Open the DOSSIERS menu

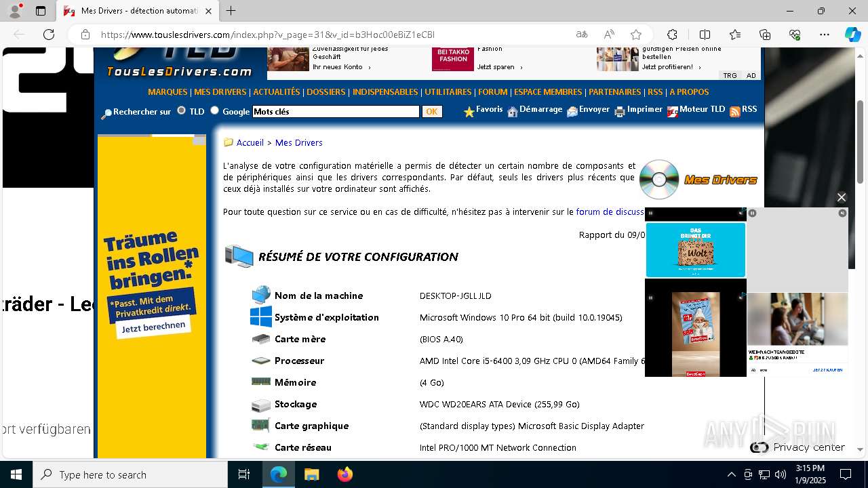point(326,92)
